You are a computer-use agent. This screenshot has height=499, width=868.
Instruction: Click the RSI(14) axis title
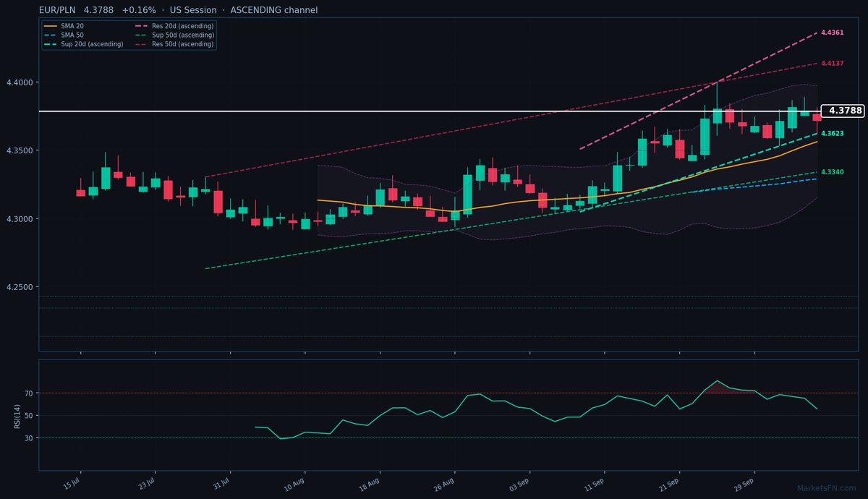click(17, 416)
